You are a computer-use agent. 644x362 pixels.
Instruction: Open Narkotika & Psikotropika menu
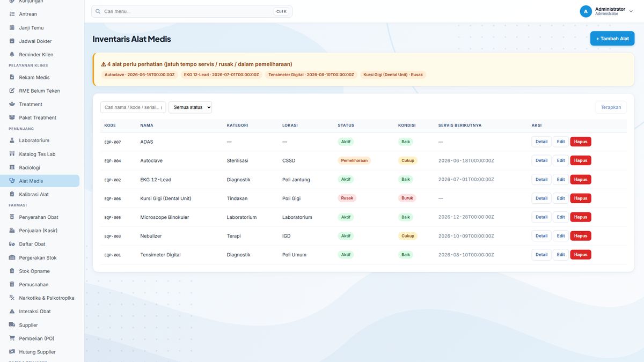[x=40, y=298]
